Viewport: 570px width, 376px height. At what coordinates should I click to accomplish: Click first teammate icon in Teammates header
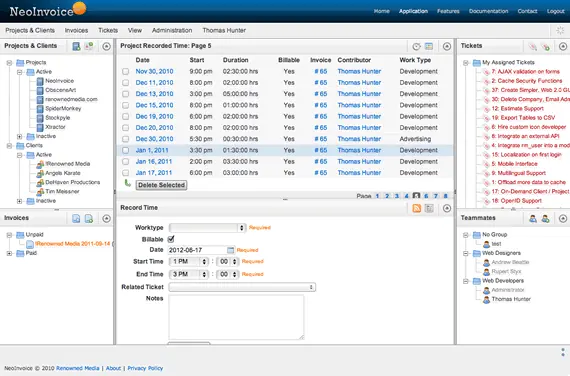[533, 218]
